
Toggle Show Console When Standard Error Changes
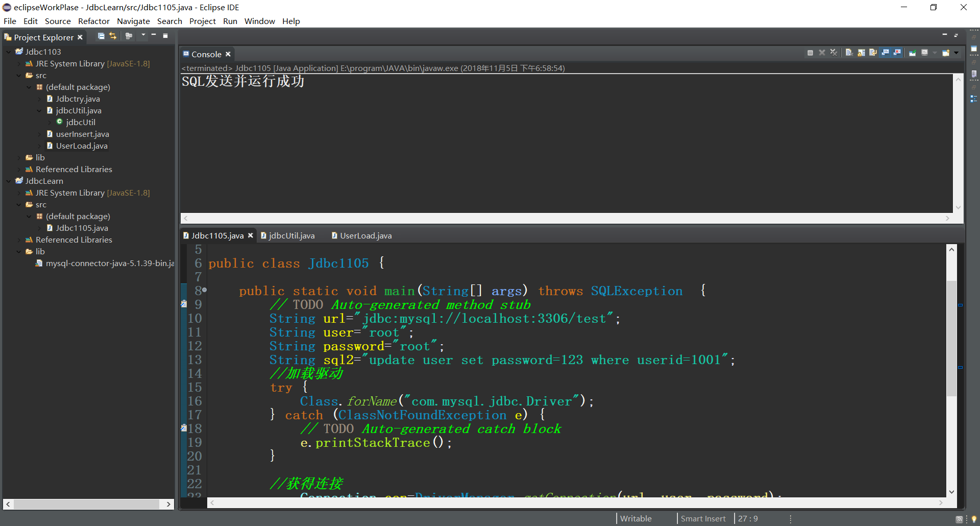click(x=897, y=53)
